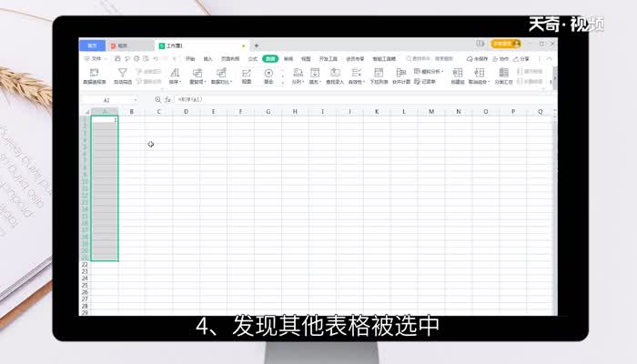Open the Sort (排序) dropdown arrow

pyautogui.click(x=180, y=82)
